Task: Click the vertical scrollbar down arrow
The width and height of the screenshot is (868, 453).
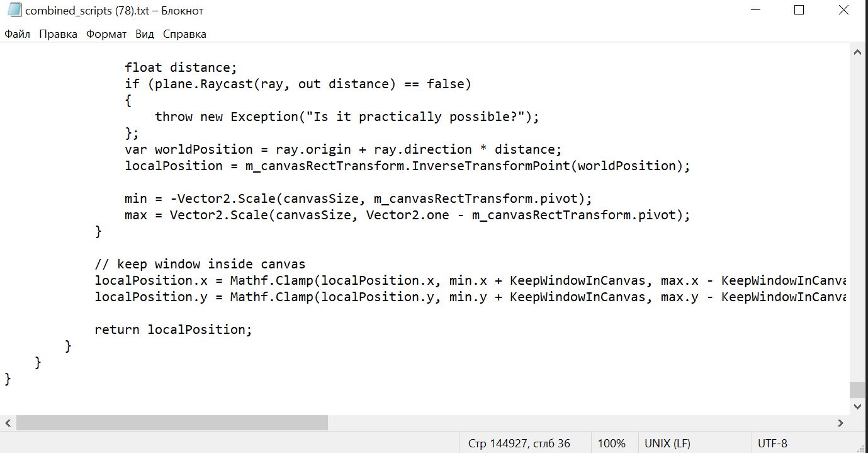Action: point(857,408)
